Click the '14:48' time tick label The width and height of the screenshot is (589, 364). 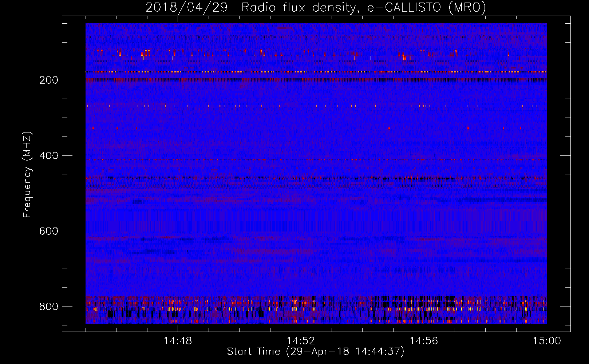[178, 341]
